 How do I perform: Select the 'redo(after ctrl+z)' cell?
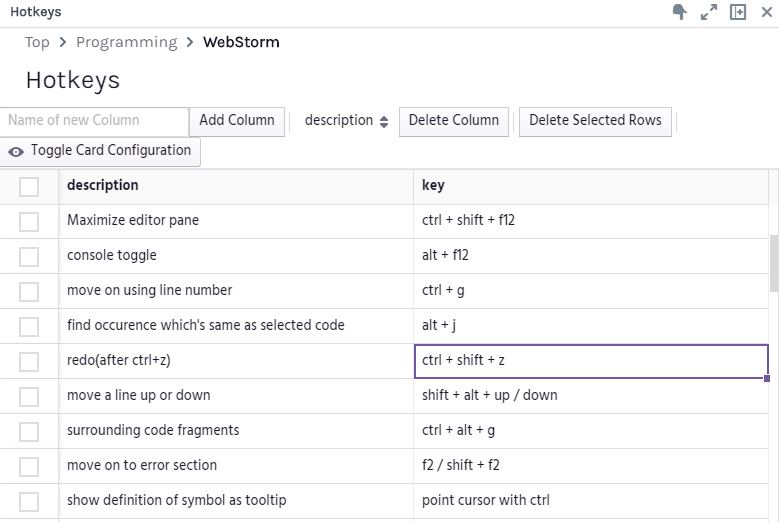[236, 361]
